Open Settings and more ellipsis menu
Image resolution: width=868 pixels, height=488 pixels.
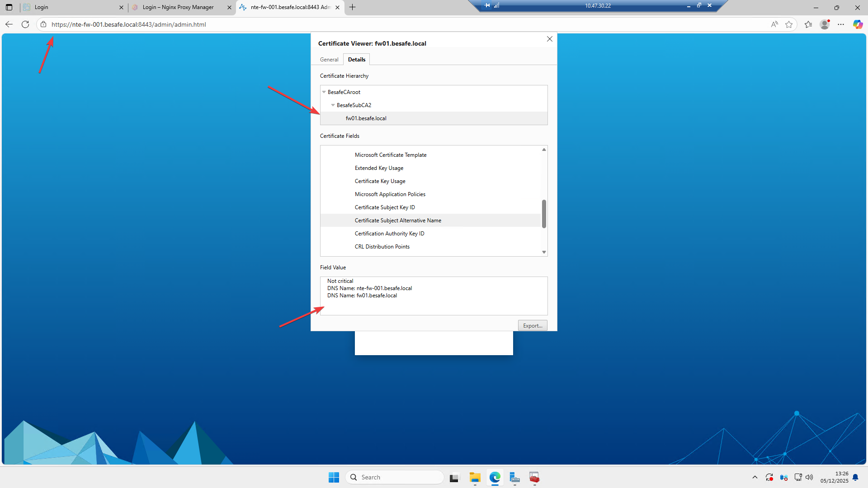[841, 24]
